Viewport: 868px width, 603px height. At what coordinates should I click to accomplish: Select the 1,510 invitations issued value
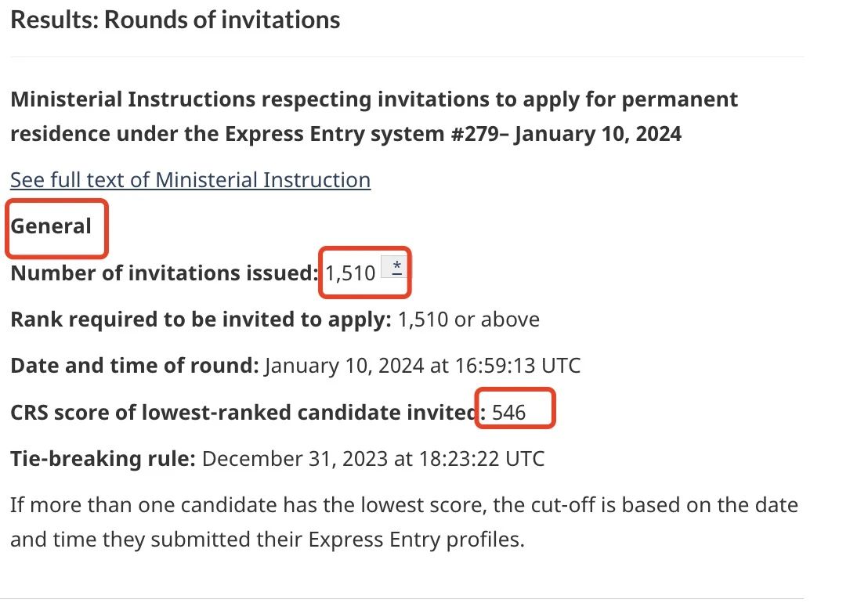[350, 273]
